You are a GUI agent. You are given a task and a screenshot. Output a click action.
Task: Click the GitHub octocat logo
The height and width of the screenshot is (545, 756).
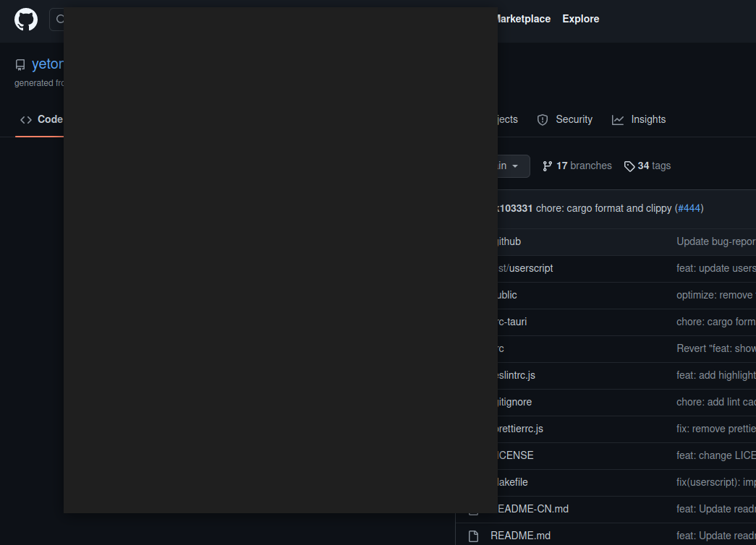click(x=25, y=19)
